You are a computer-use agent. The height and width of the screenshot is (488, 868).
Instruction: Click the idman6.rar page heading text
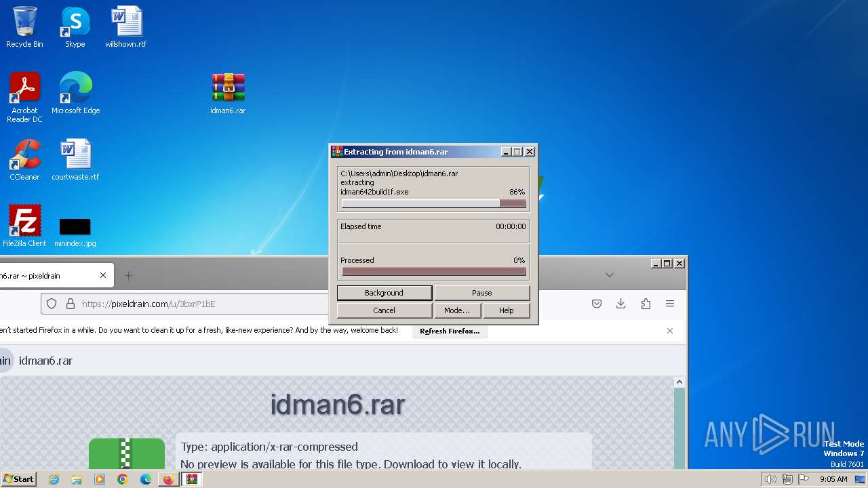(338, 405)
